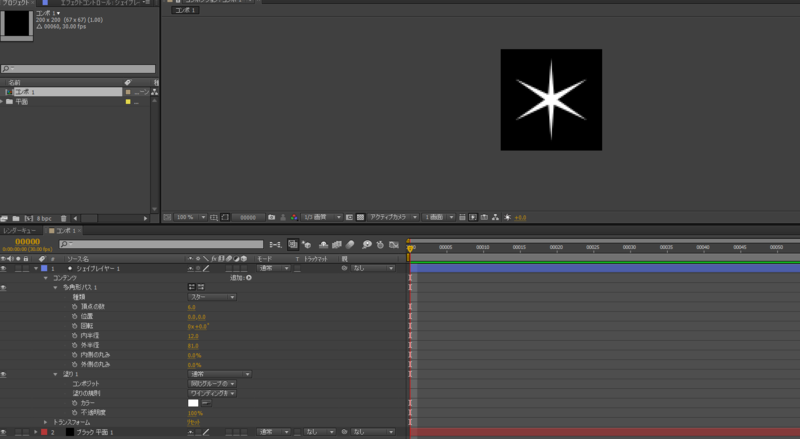Click リセット link for トランスフォーム
The height and width of the screenshot is (439, 800).
pyautogui.click(x=193, y=423)
